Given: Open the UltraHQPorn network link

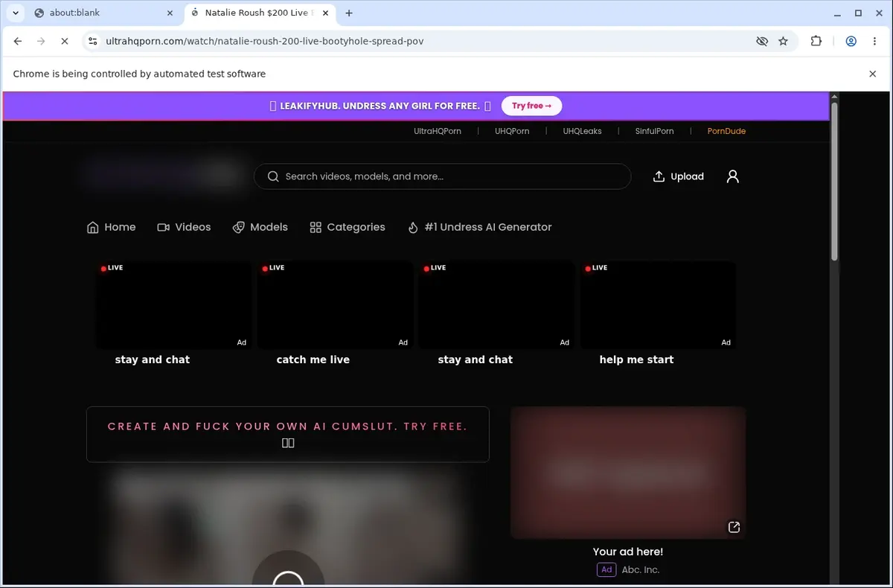Looking at the screenshot, I should 438,131.
